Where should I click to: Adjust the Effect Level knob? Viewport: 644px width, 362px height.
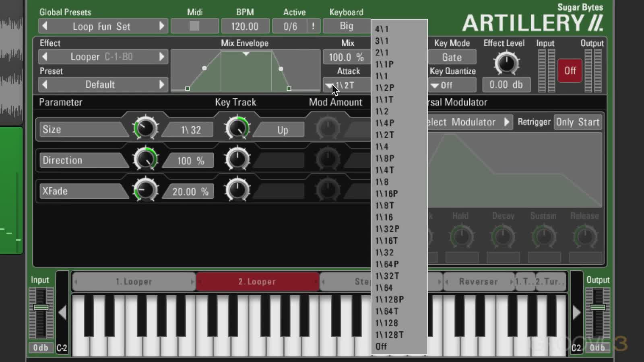[x=506, y=63]
